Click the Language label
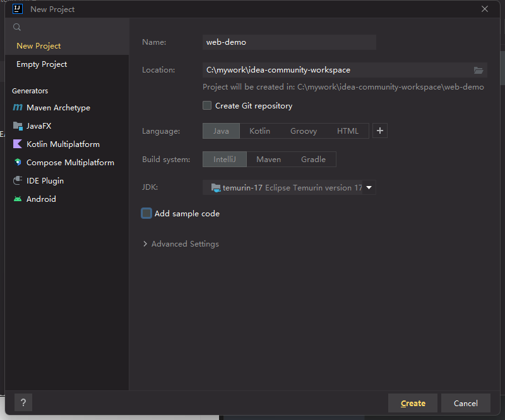The height and width of the screenshot is (420, 505). point(161,131)
